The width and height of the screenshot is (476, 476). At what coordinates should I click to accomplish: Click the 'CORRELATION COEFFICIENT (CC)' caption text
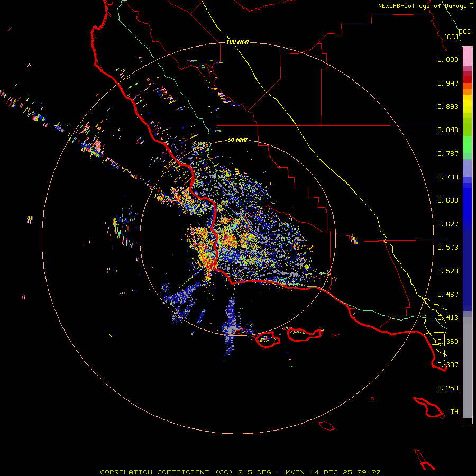click(x=167, y=472)
